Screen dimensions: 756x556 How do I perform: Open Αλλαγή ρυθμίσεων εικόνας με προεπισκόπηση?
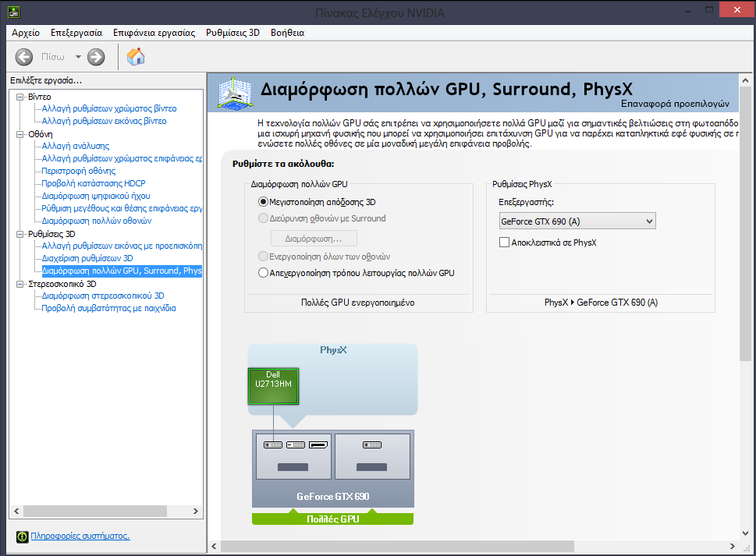point(122,246)
